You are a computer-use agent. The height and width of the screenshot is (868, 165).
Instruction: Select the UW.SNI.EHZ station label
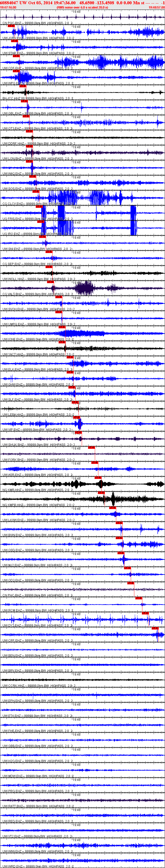(x=37, y=249)
